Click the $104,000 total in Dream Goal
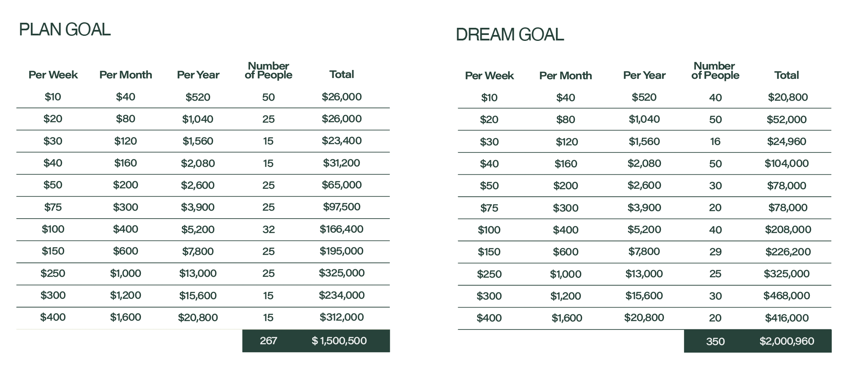 coord(787,163)
